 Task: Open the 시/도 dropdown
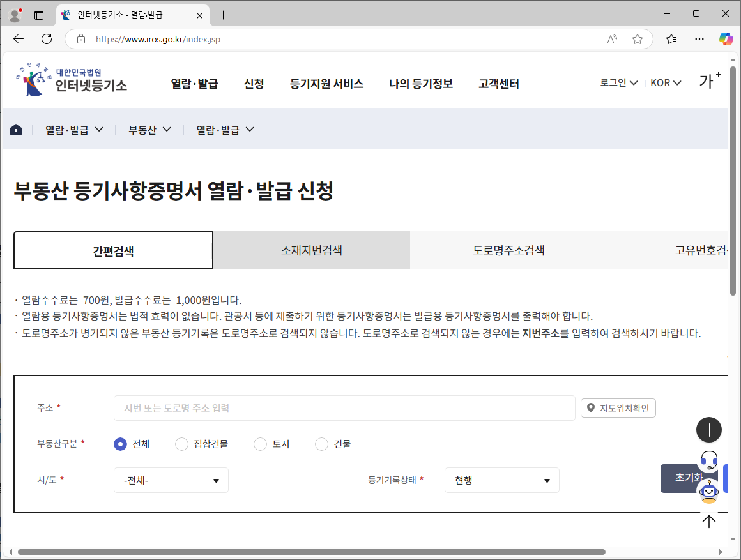(171, 480)
